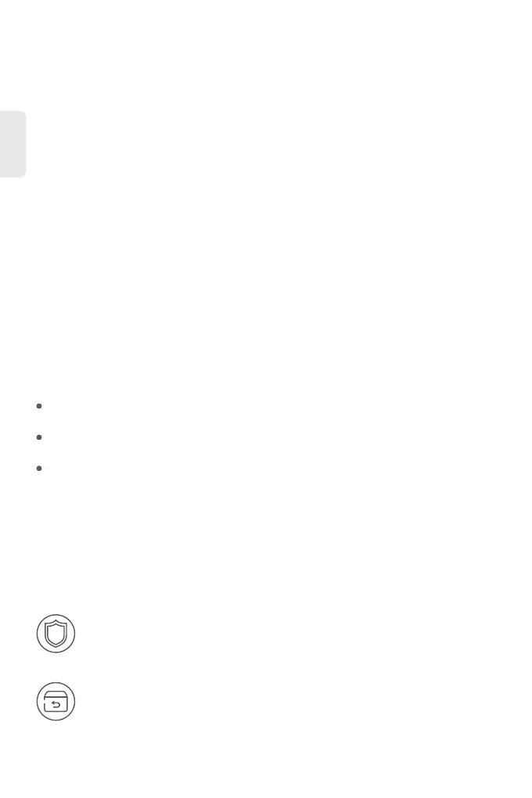Click the shield warranty icon
The width and height of the screenshot is (532, 798).
56,634
